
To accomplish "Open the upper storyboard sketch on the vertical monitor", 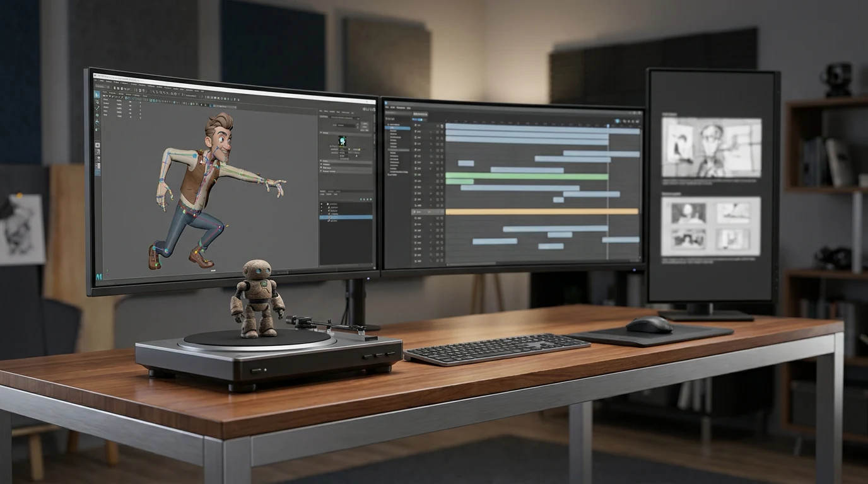I will tap(711, 147).
